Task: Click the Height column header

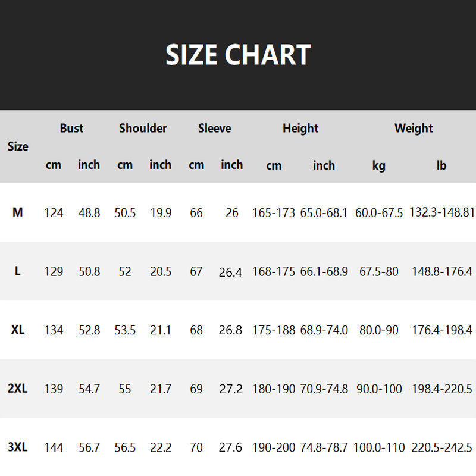Action: (x=300, y=128)
